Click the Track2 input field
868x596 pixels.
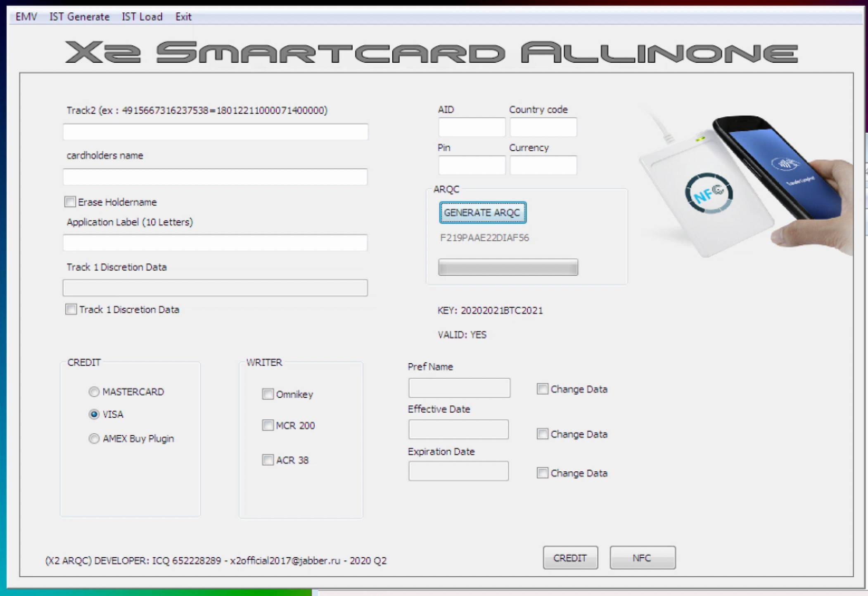[215, 132]
